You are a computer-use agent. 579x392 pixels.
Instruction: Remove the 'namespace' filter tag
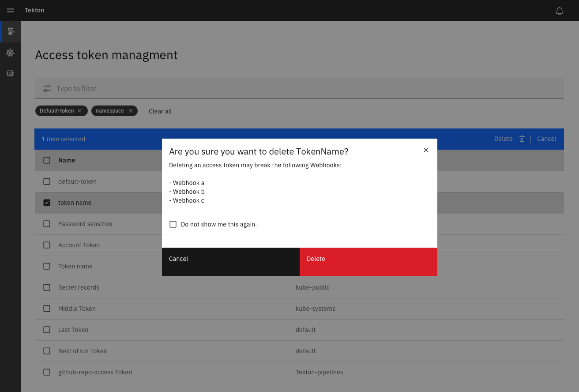[130, 111]
